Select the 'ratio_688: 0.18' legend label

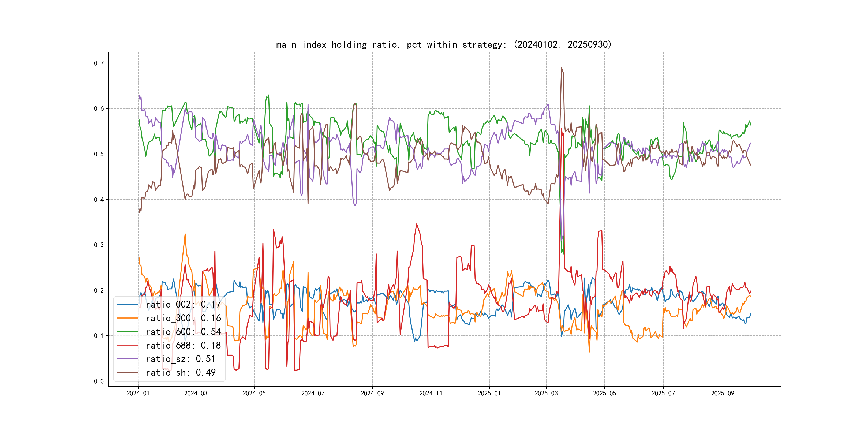pyautogui.click(x=183, y=345)
